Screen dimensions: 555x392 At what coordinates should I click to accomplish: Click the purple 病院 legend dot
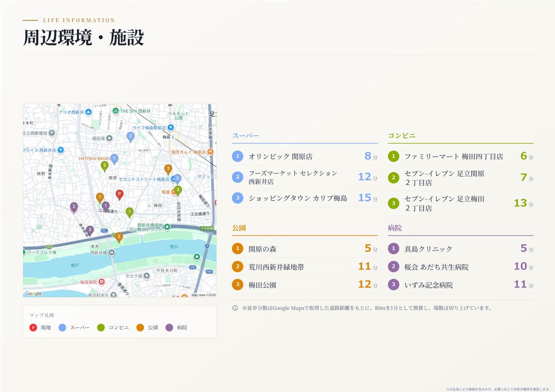[169, 327]
